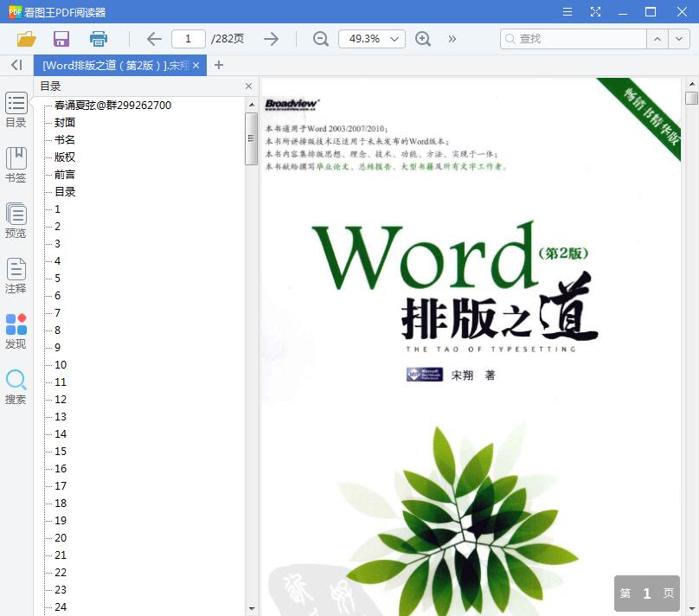Open the 发现 discover panel
This screenshot has width=699, height=616.
click(x=16, y=331)
